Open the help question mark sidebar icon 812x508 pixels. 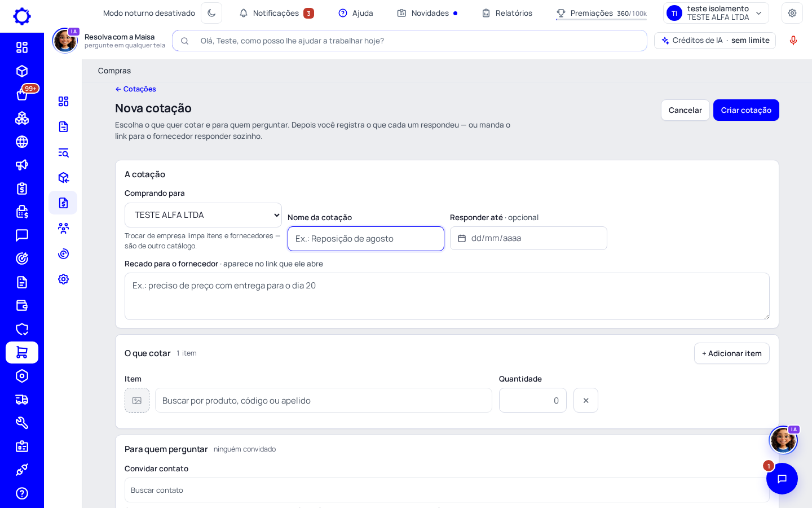click(x=22, y=493)
